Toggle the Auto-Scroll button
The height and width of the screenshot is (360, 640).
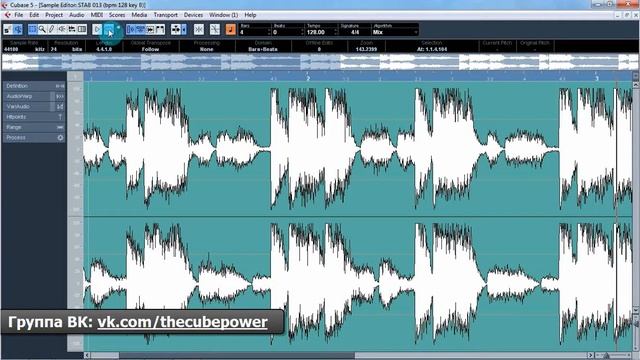pos(151,29)
